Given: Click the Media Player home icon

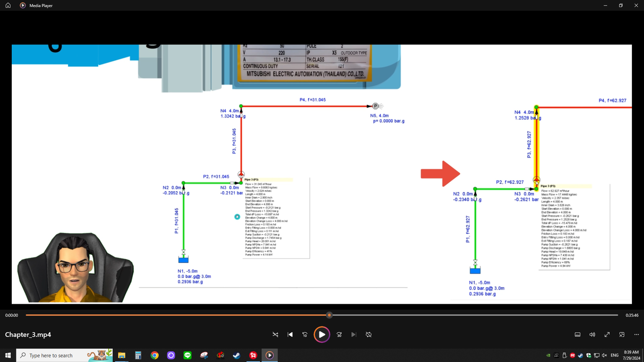Looking at the screenshot, I should tap(8, 5).
